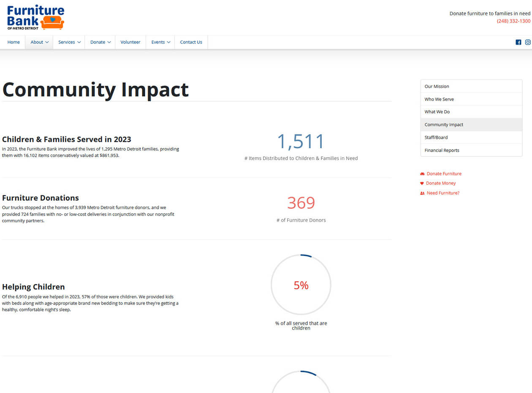
Task: Click the people icon beside Need Furniture
Action: tap(422, 193)
